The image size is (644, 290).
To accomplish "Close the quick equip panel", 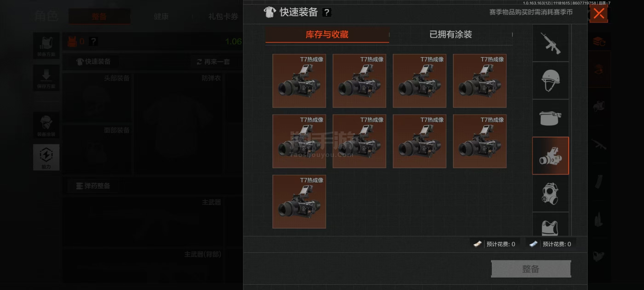I will 599,13.
